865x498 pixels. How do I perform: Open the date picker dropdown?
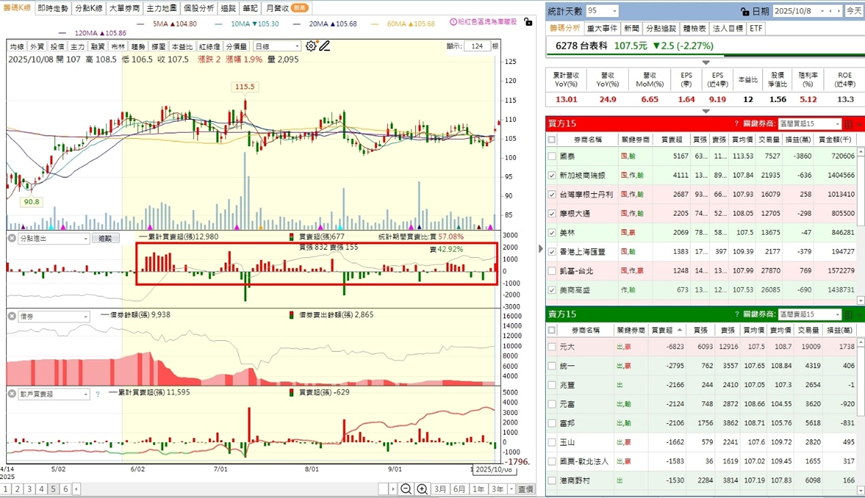[822, 11]
